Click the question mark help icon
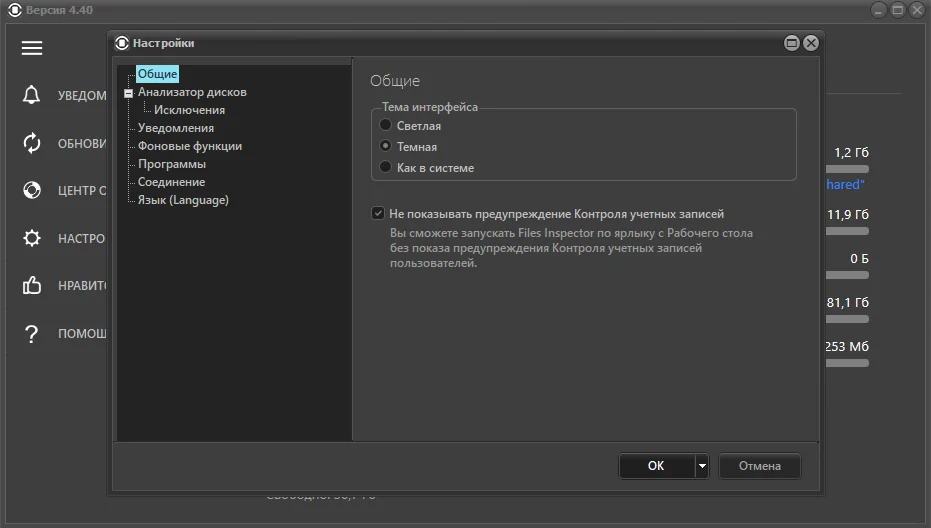 click(32, 333)
